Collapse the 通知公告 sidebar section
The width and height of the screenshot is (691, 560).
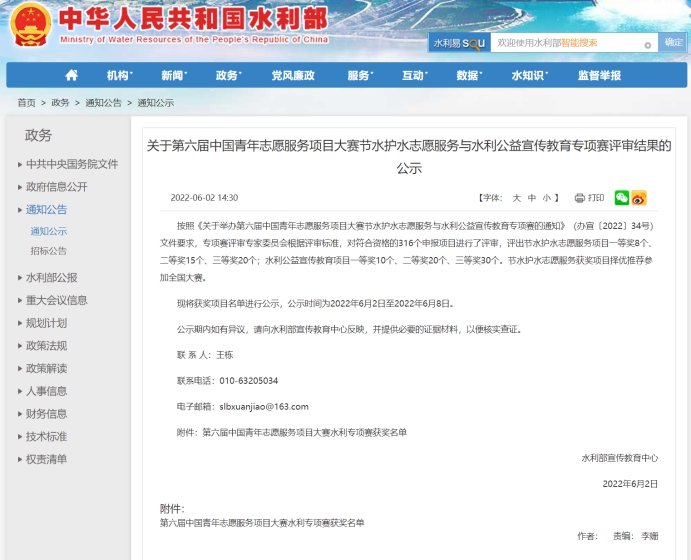pos(46,210)
